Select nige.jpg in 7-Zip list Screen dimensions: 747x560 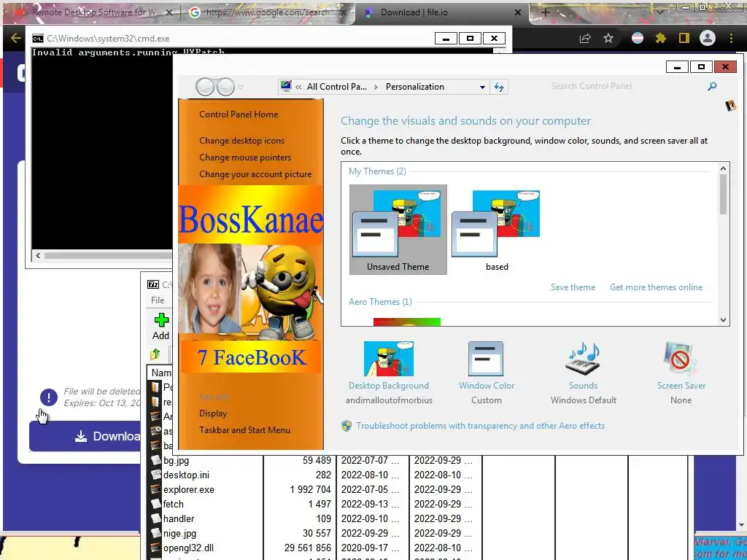tap(179, 533)
